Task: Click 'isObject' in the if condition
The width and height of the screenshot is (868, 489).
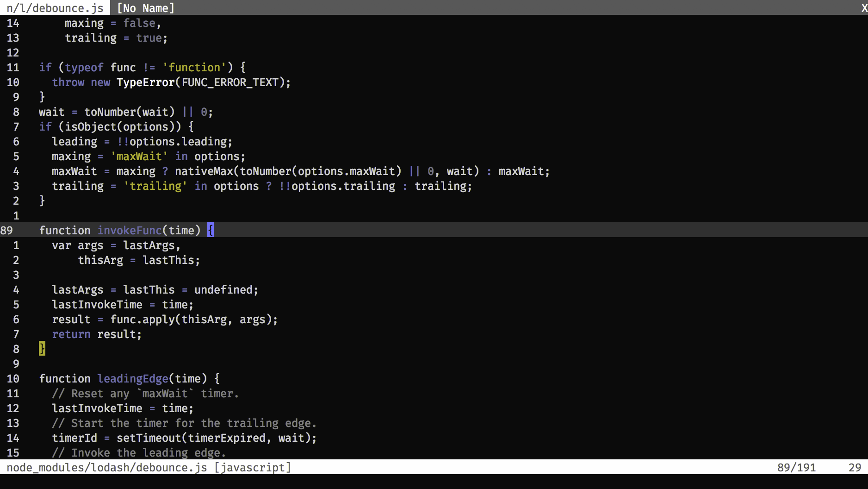Action: pos(91,126)
